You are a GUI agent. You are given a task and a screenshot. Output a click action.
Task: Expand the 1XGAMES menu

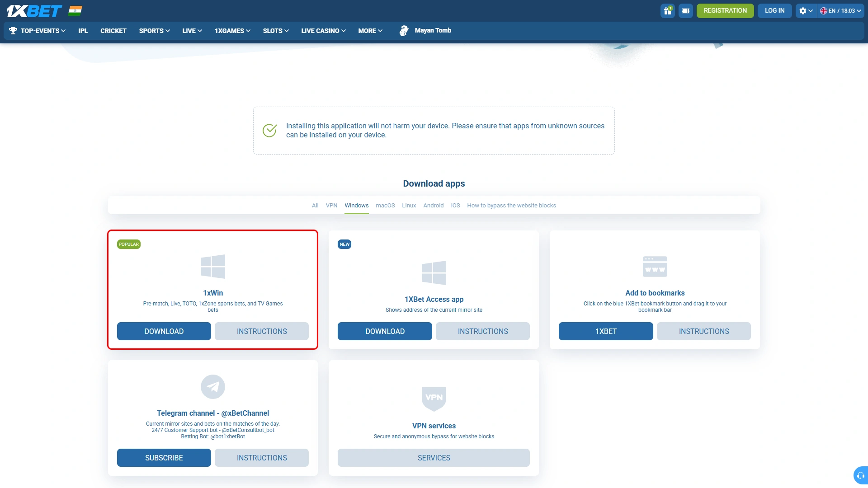click(232, 31)
